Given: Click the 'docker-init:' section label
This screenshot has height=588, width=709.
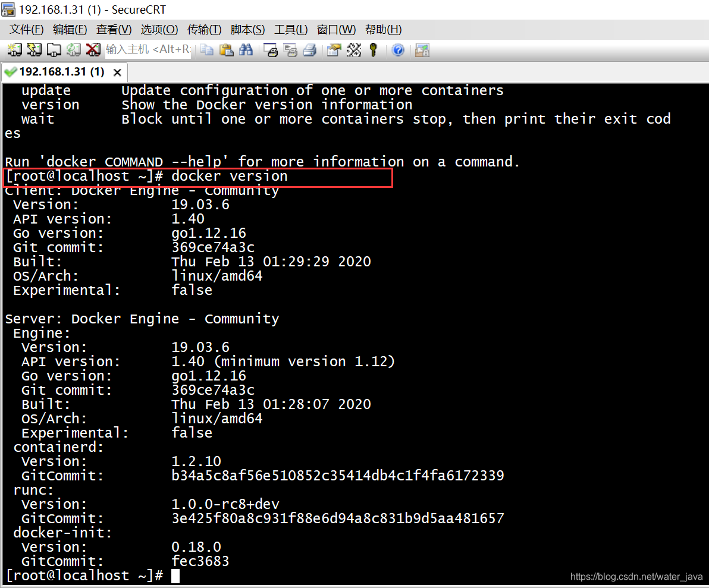Looking at the screenshot, I should tap(62, 533).
